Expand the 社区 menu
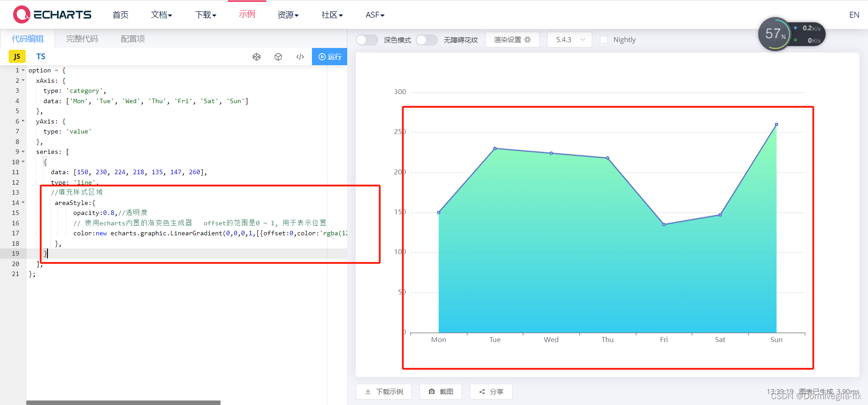 [x=332, y=15]
